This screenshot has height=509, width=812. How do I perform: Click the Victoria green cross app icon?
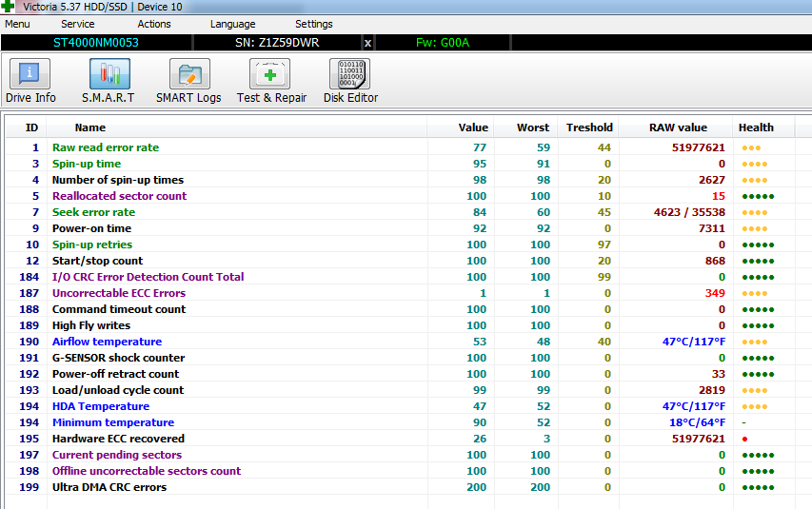pos(10,8)
